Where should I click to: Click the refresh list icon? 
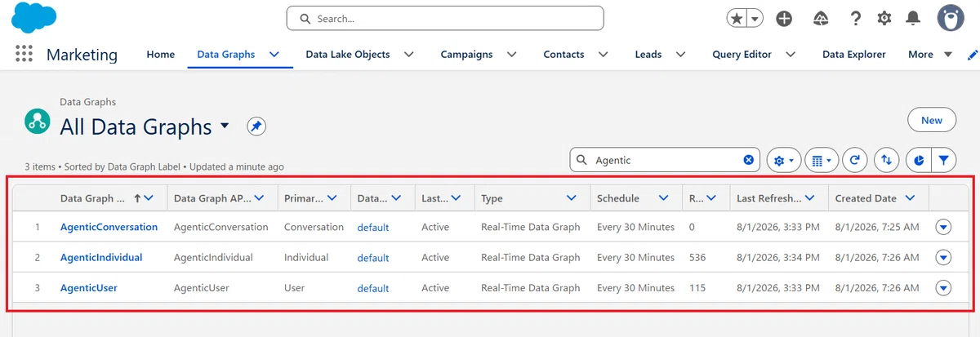(854, 161)
